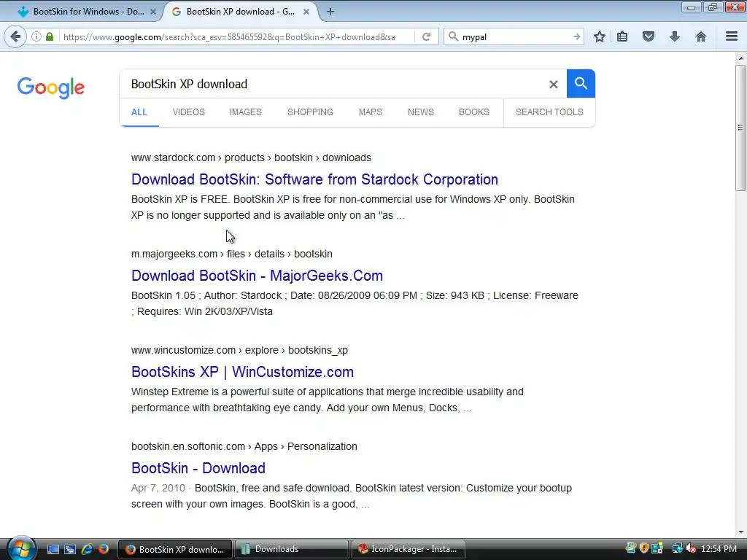The width and height of the screenshot is (747, 560).
Task: Select the ALL results tab
Action: pos(139,112)
